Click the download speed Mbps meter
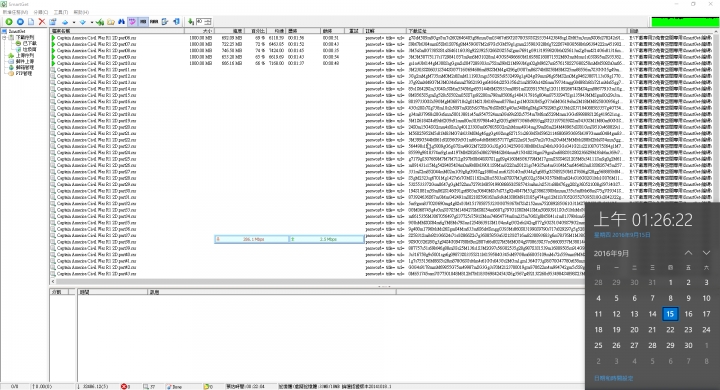The image size is (720, 390). point(252,239)
